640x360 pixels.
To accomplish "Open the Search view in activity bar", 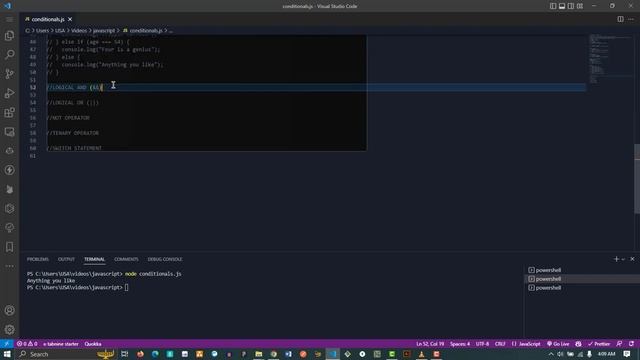I will pyautogui.click(x=9, y=54).
